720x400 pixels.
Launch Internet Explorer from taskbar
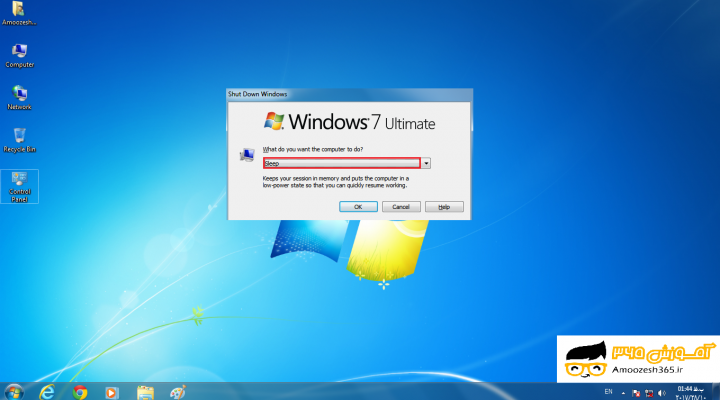(47, 392)
